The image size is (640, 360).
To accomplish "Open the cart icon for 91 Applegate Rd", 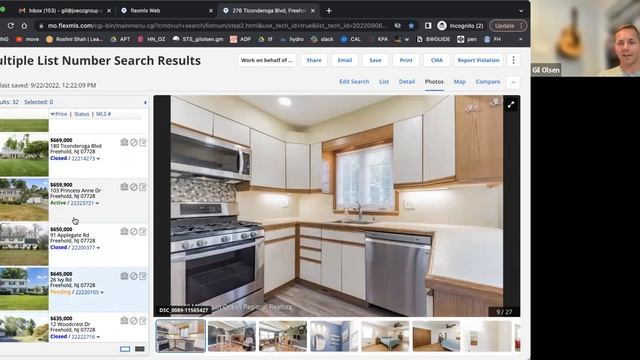I will (124, 231).
